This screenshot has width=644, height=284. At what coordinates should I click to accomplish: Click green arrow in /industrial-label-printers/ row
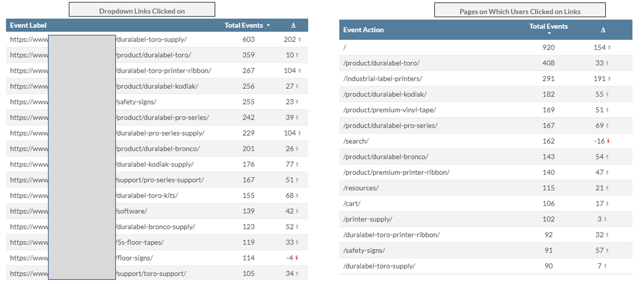point(609,79)
